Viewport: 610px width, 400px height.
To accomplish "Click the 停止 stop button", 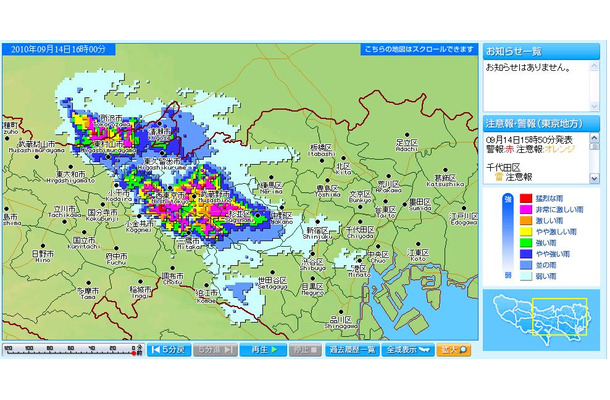I will [305, 350].
